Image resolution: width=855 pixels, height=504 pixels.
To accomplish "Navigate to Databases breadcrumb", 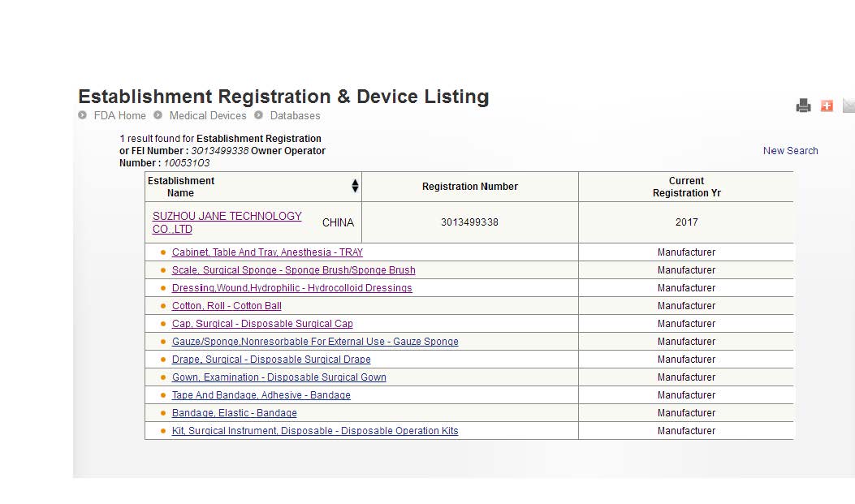I will (295, 115).
